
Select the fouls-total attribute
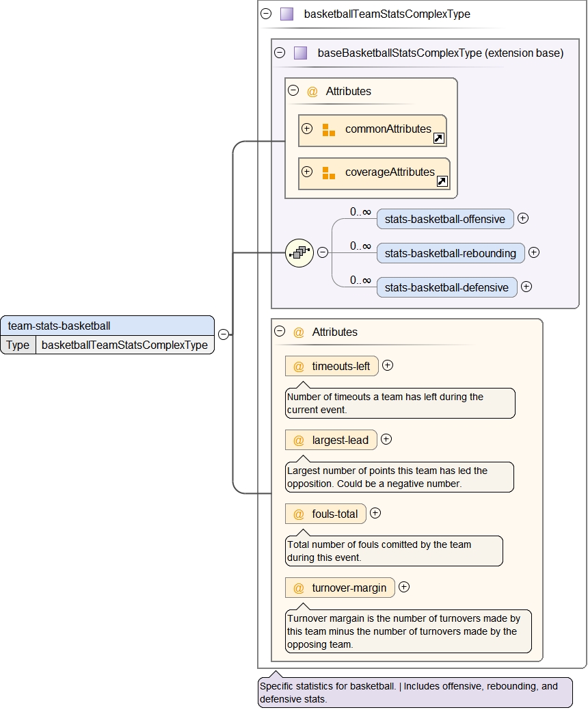[x=334, y=514]
